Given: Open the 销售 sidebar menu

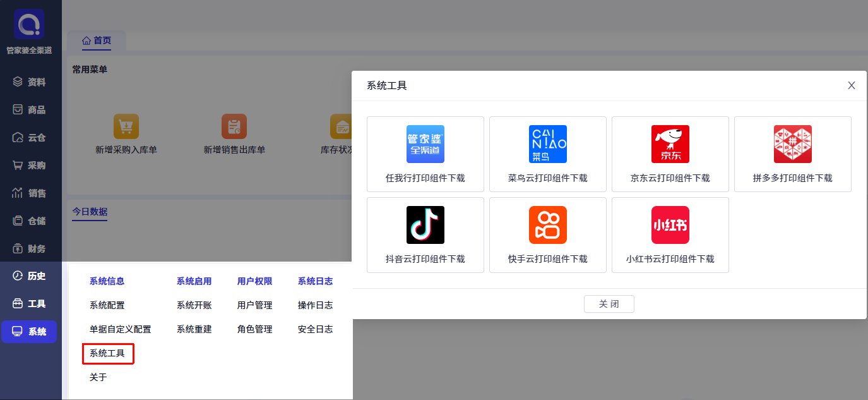Looking at the screenshot, I should (x=29, y=193).
